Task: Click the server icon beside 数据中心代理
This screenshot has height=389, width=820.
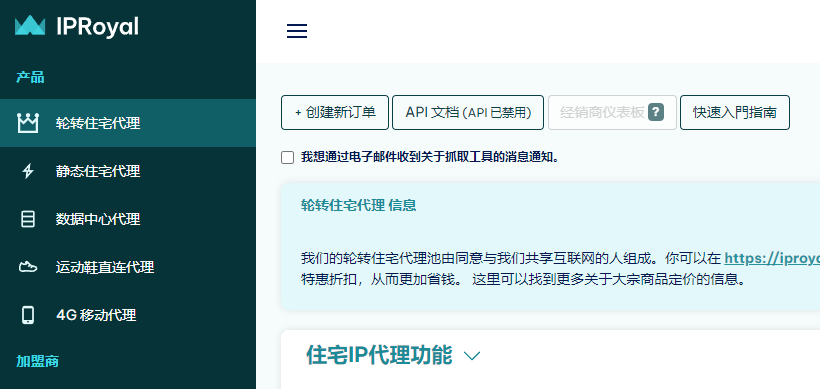Action: 28,219
